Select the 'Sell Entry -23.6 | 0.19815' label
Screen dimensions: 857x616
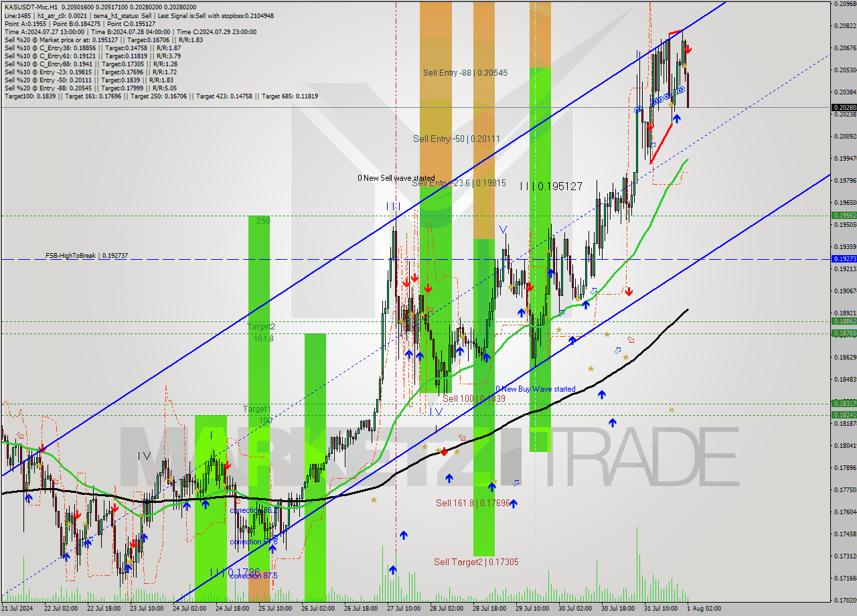(x=459, y=183)
